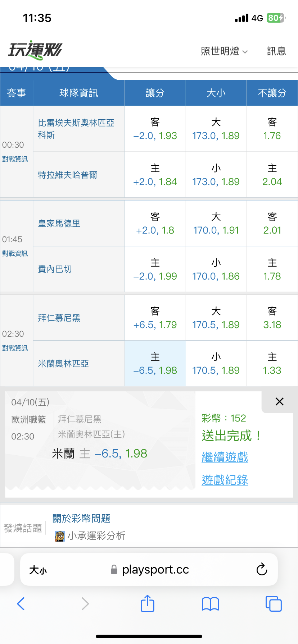Open the Safari share sheet
Screen dimensions: 298x644
pyautogui.click(x=147, y=603)
